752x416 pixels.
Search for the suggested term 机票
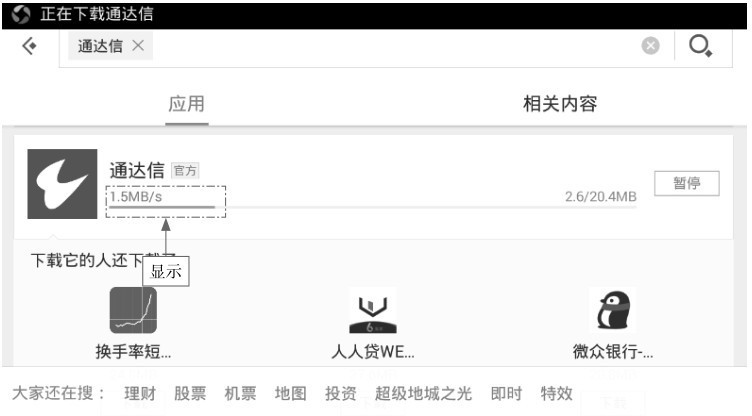240,393
